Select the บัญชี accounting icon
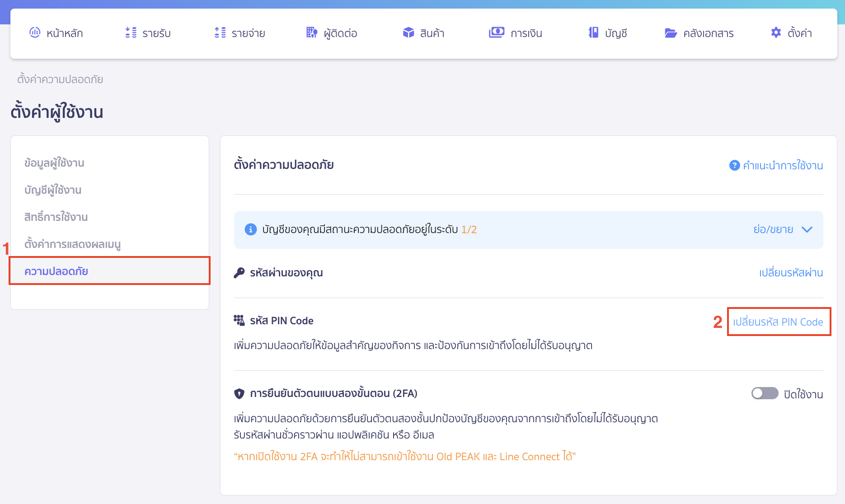The image size is (845, 504). (x=593, y=33)
